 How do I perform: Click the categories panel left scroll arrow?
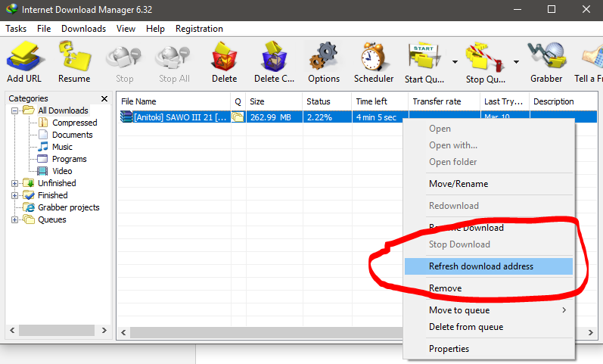12,330
